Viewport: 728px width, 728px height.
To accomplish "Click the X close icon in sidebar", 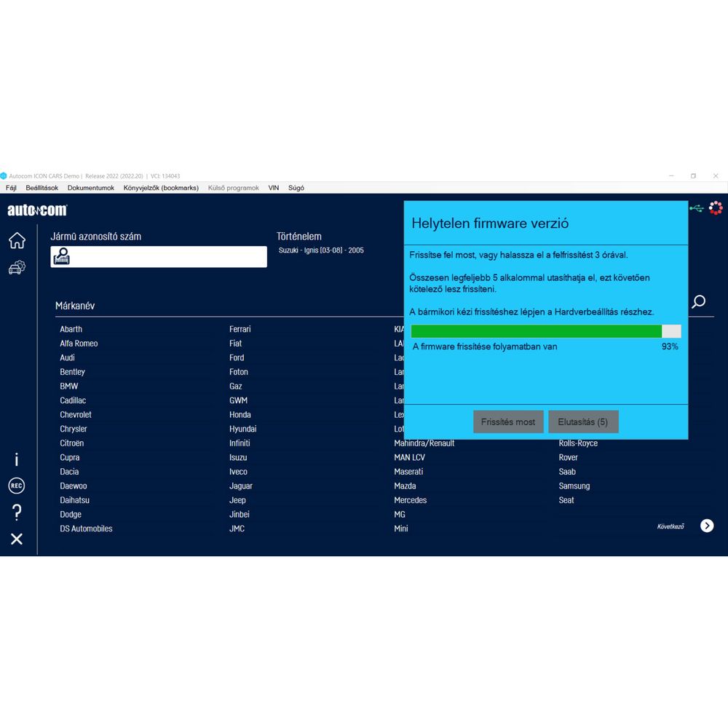I will [x=17, y=539].
